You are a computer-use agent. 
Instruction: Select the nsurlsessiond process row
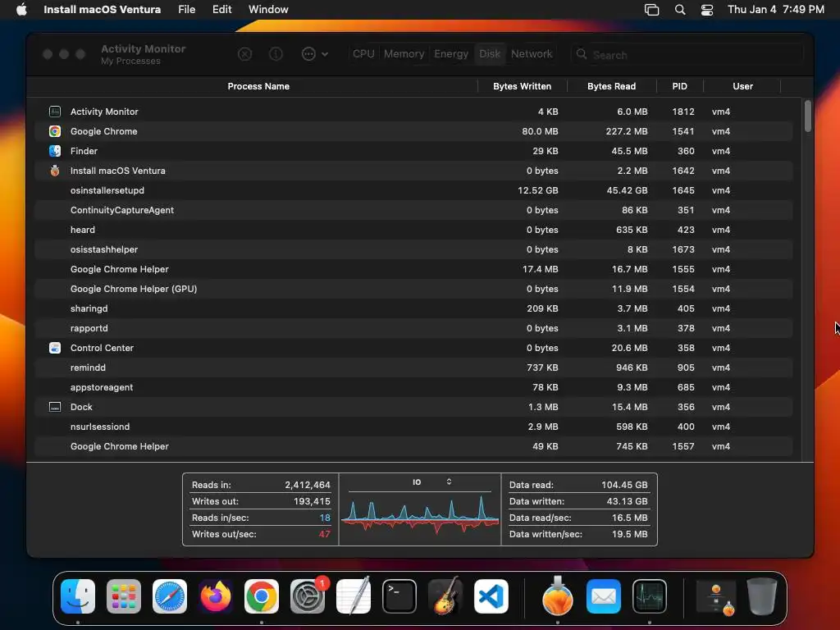pyautogui.click(x=413, y=427)
